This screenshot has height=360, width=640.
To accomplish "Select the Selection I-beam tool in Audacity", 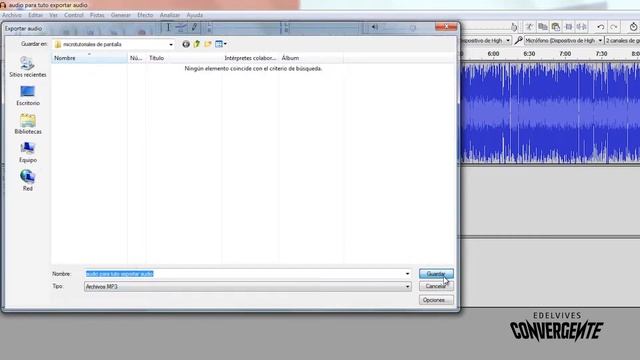I will point(168,27).
